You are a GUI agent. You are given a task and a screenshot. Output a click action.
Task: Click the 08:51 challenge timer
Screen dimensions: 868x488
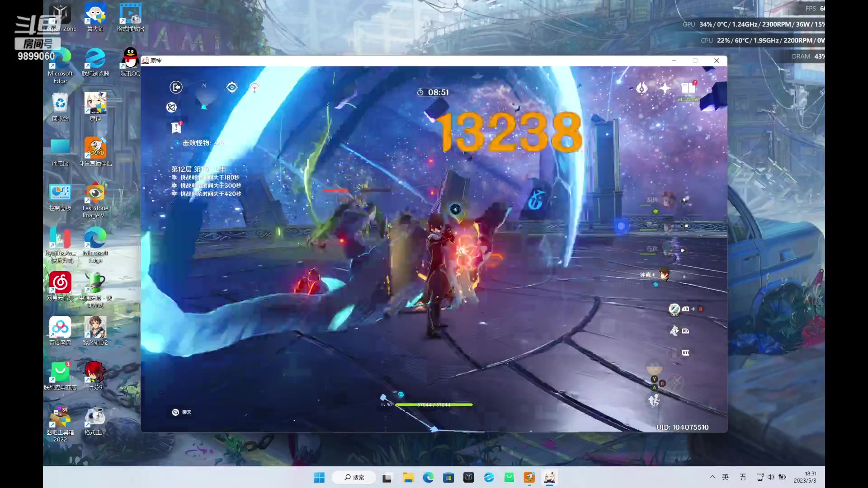tap(433, 92)
